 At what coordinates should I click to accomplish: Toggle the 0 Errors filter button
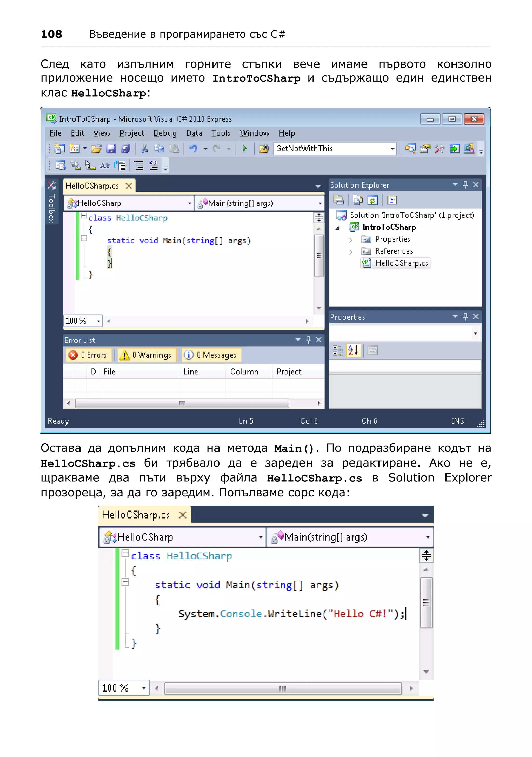pyautogui.click(x=88, y=355)
